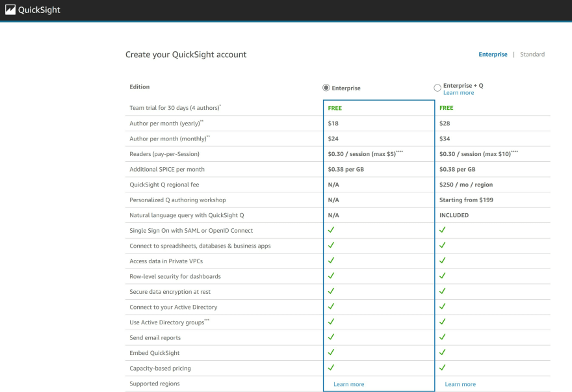Click Readers (pay-per-Session) row label
Image resolution: width=572 pixels, height=392 pixels.
pos(164,154)
